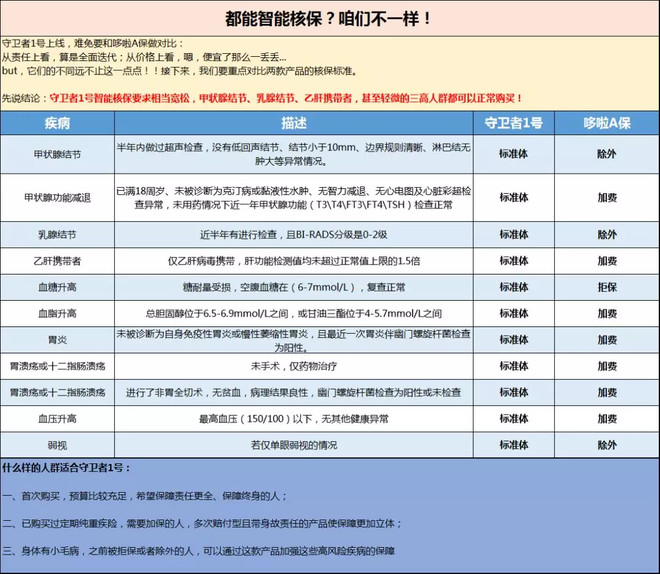Click the title "都能智能核保?咱们不一样!"
660x574 pixels.
(327, 19)
